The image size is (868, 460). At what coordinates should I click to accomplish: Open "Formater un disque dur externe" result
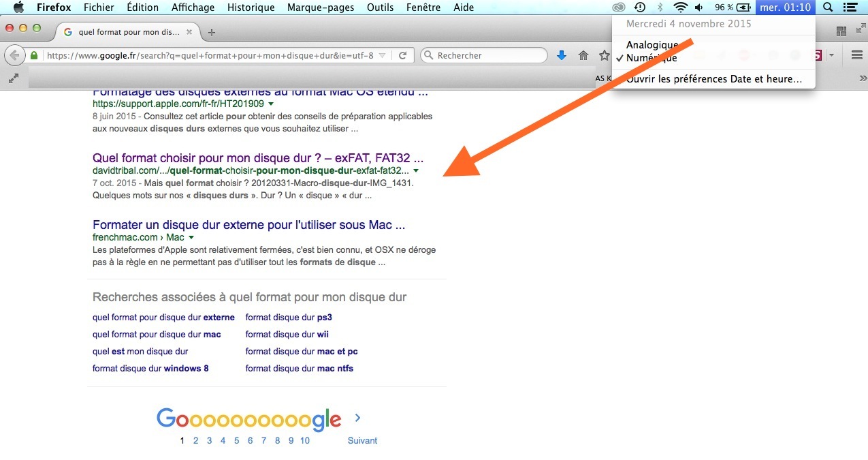coord(249,224)
